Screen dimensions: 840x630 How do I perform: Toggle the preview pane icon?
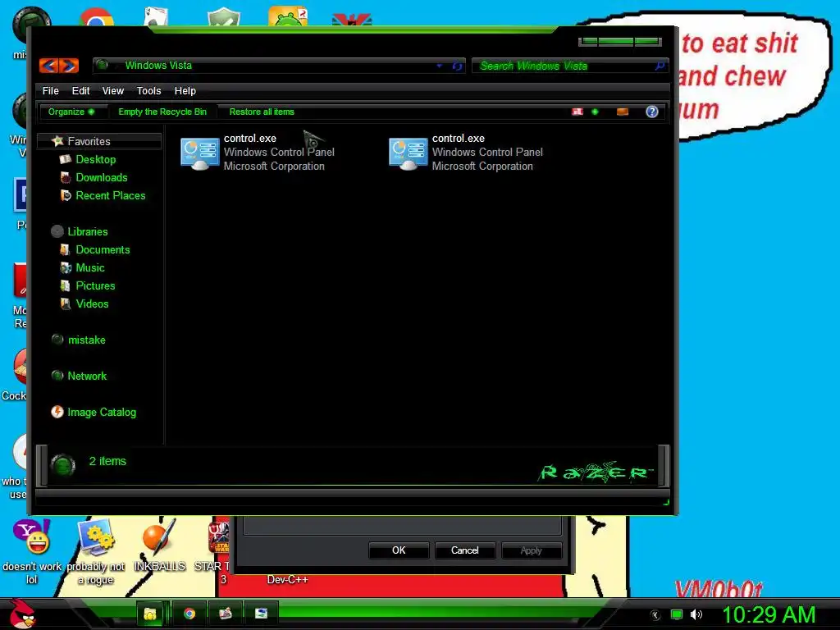623,112
